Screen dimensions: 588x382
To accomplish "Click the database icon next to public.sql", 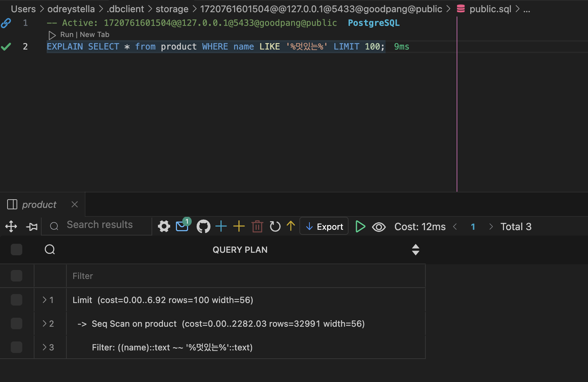I will pyautogui.click(x=461, y=9).
